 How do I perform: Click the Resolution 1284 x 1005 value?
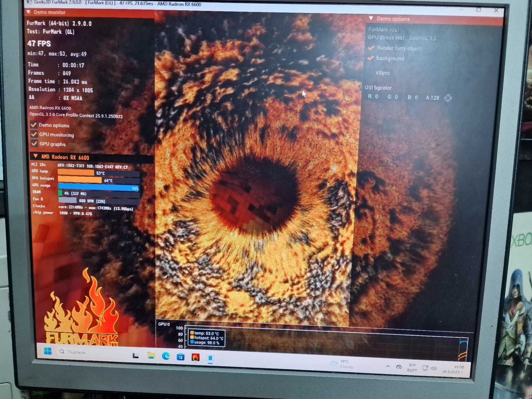(78, 90)
